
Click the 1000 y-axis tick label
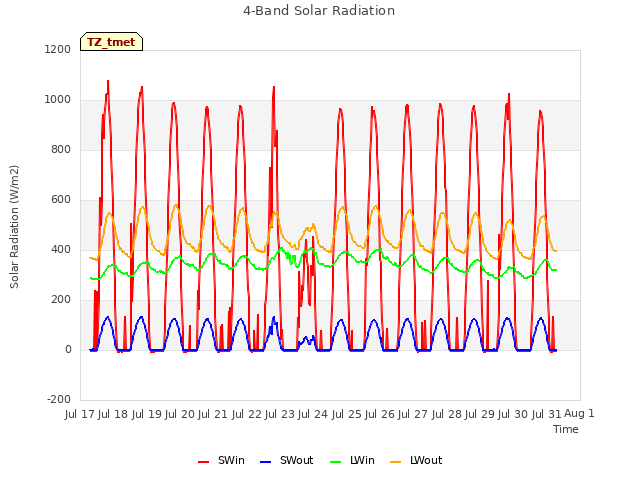pos(58,100)
